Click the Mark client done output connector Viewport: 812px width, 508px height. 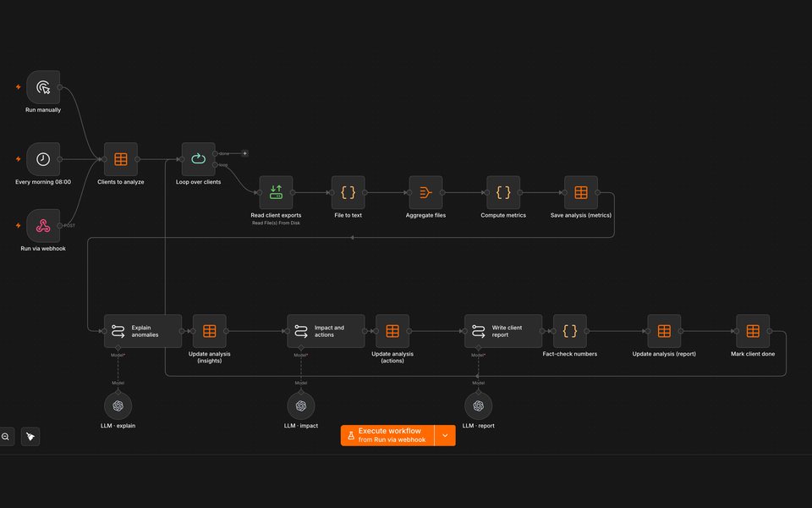770,331
